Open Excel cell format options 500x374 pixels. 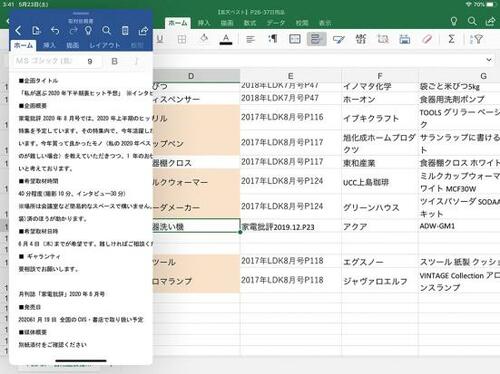pyautogui.click(x=405, y=39)
